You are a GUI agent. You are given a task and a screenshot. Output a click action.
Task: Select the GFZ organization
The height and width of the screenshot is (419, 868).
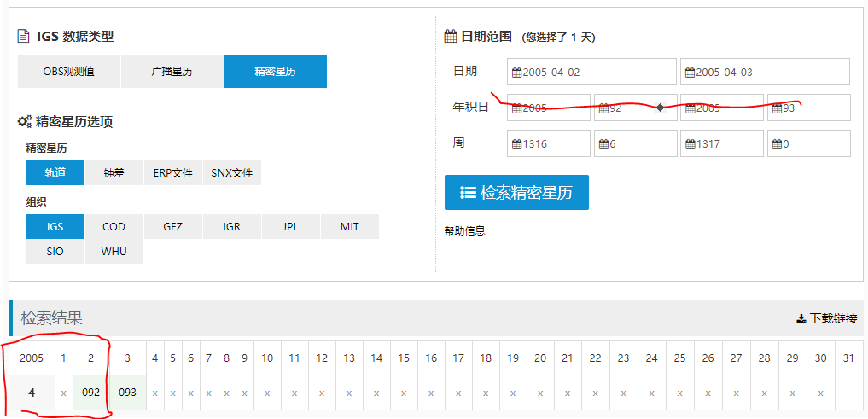(x=172, y=226)
